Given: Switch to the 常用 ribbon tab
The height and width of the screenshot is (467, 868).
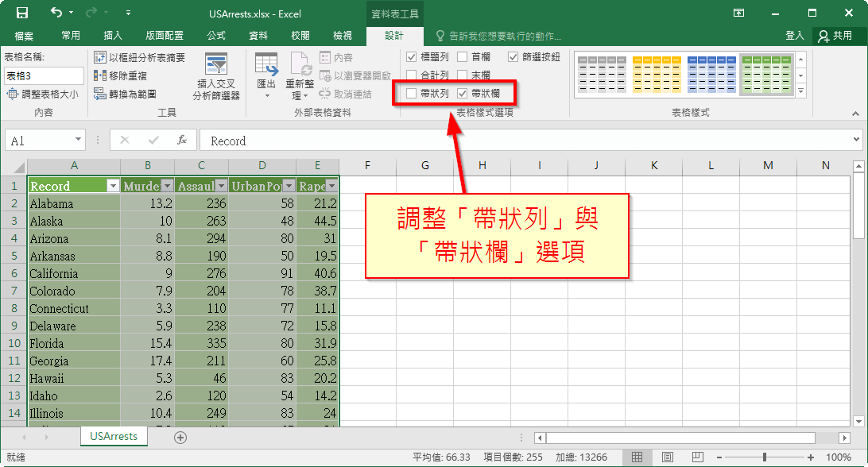Looking at the screenshot, I should pos(70,35).
